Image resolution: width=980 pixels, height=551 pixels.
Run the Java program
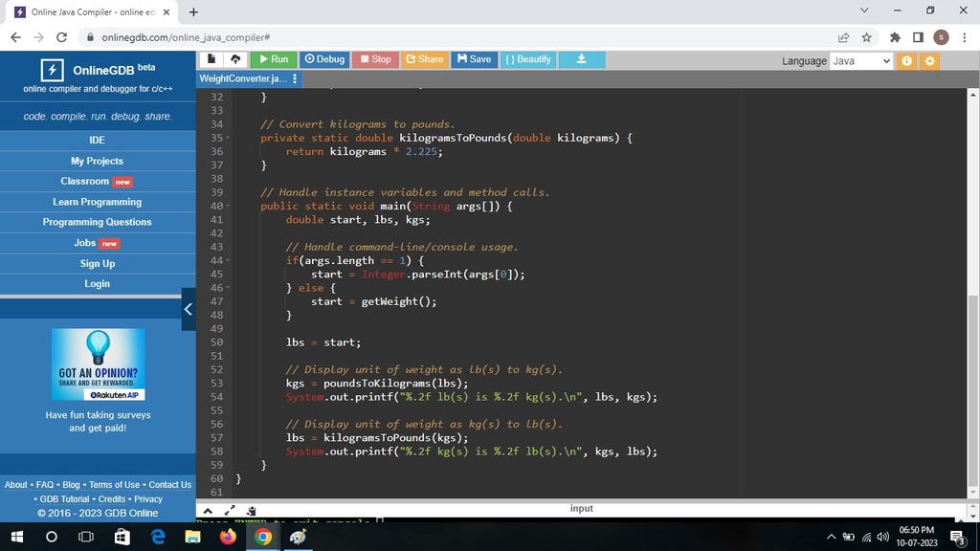point(274,59)
